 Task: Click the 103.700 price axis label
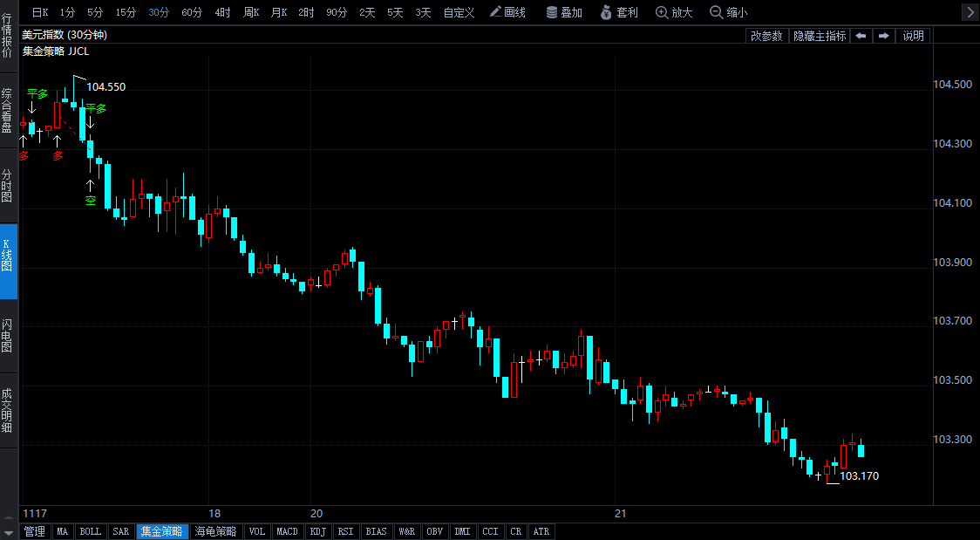tap(952, 321)
